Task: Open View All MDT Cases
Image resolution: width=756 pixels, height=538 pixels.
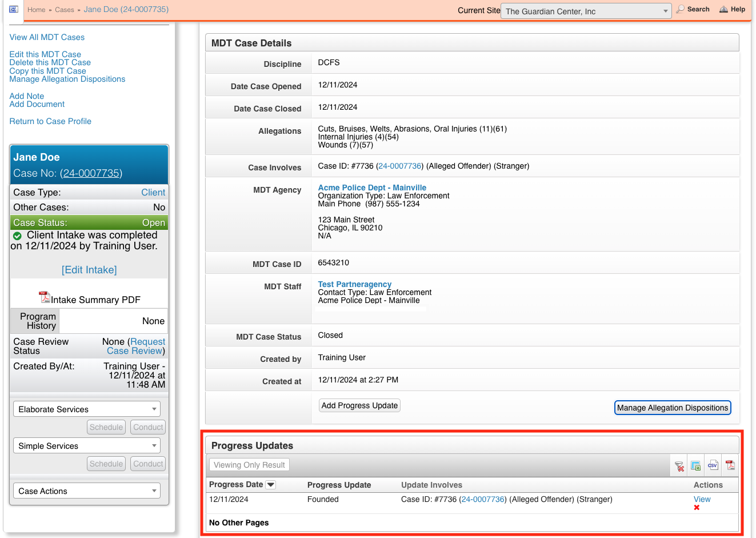Action: click(x=47, y=37)
